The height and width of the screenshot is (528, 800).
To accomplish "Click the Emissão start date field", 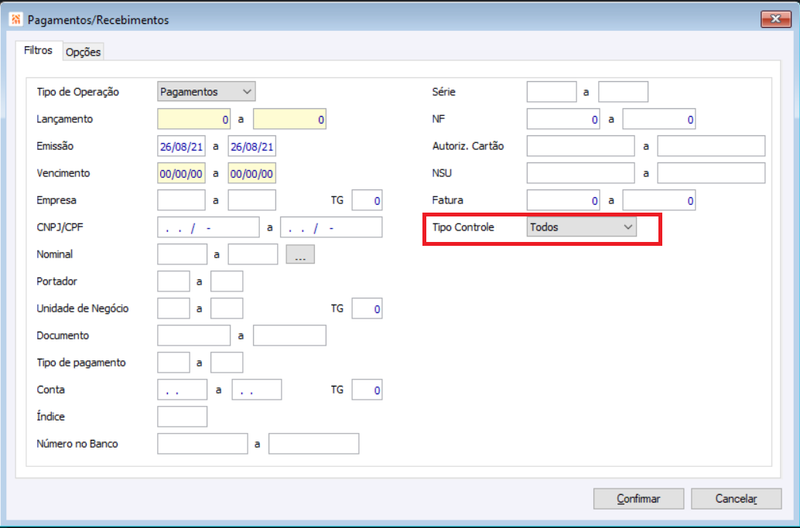I will click(x=182, y=146).
